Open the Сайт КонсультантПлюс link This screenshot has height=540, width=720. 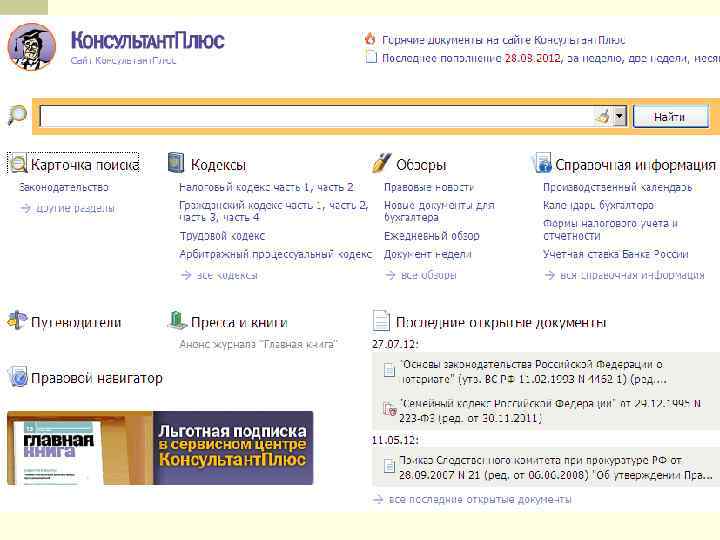click(124, 60)
